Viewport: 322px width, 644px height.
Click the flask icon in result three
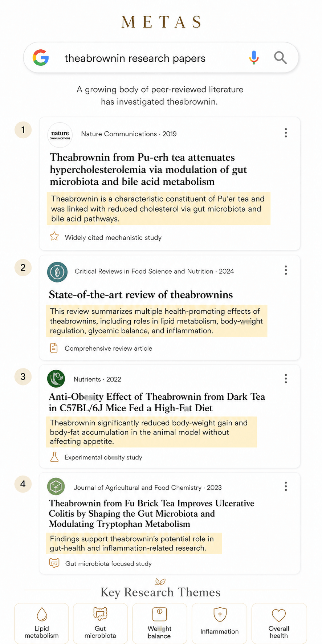point(54,457)
